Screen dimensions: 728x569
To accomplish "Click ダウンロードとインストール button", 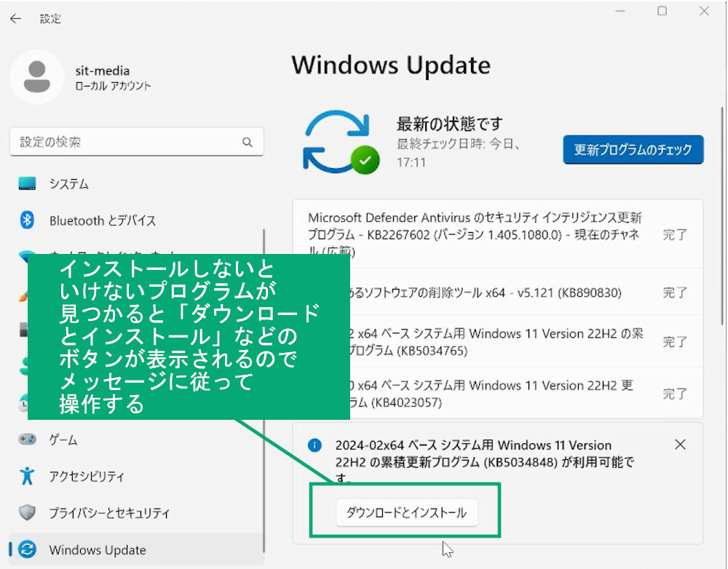I will [x=407, y=512].
